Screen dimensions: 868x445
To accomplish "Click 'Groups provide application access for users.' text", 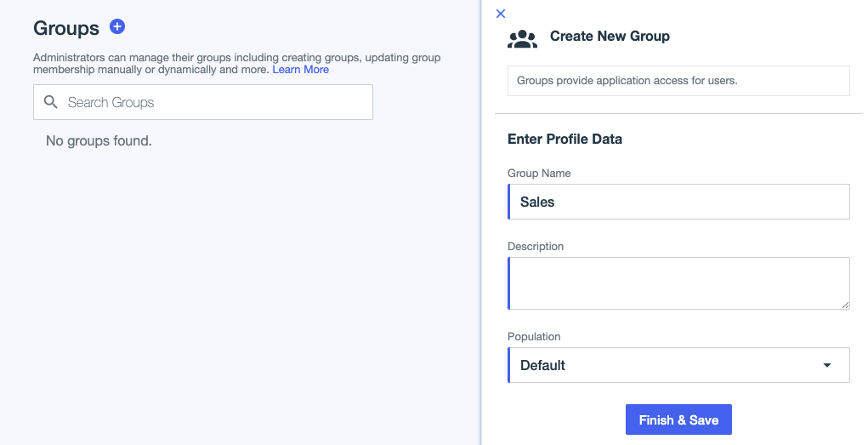I will tap(627, 81).
